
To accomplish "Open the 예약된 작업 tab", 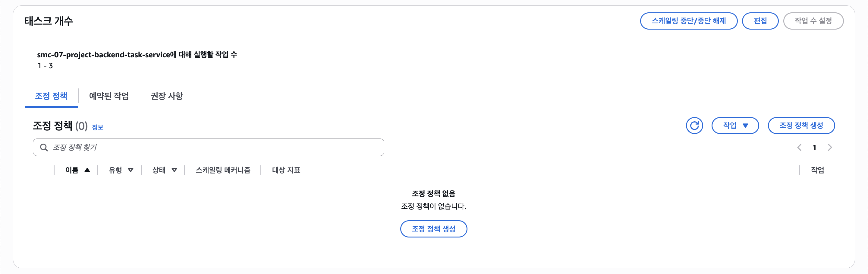I will coord(109,96).
